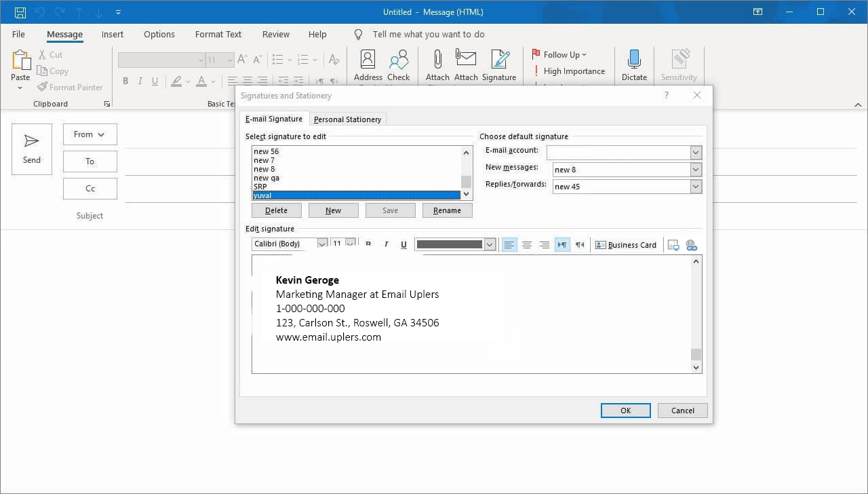Click the Format Painter tool
Viewport: 868px width, 494px height.
coord(70,87)
